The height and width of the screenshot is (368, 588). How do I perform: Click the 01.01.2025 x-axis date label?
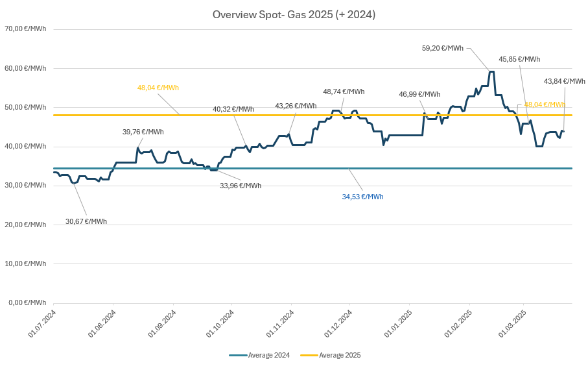tap(397, 324)
